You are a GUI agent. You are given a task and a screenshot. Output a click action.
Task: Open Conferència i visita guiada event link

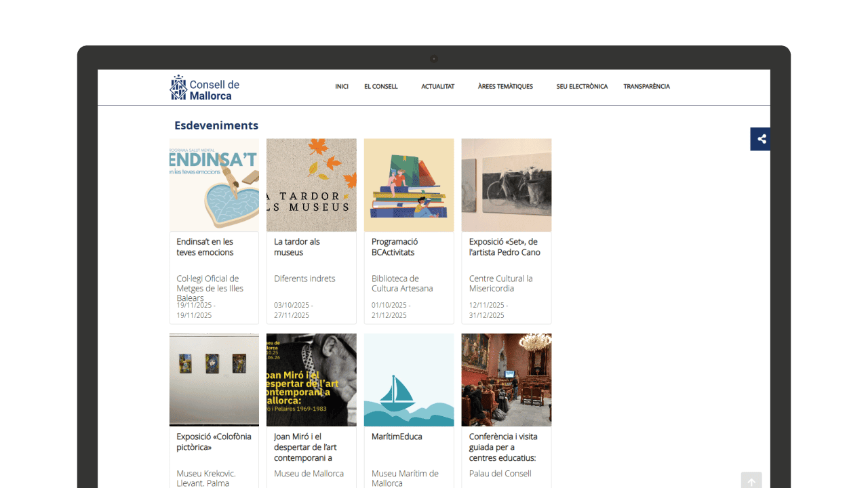503,447
